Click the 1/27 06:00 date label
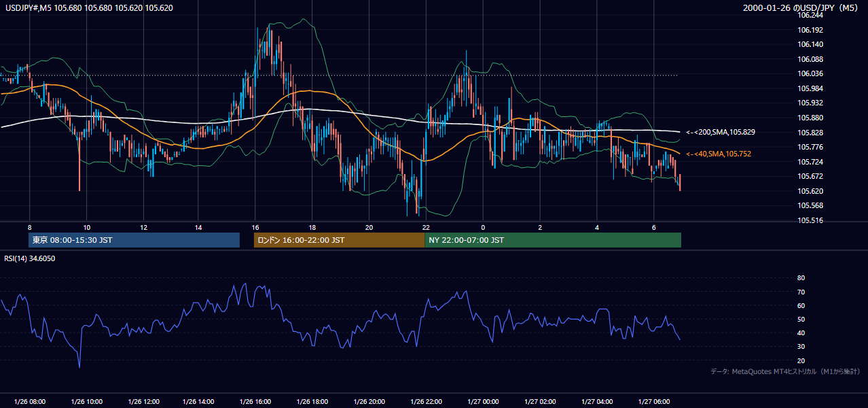The width and height of the screenshot is (868, 408). pyautogui.click(x=653, y=402)
